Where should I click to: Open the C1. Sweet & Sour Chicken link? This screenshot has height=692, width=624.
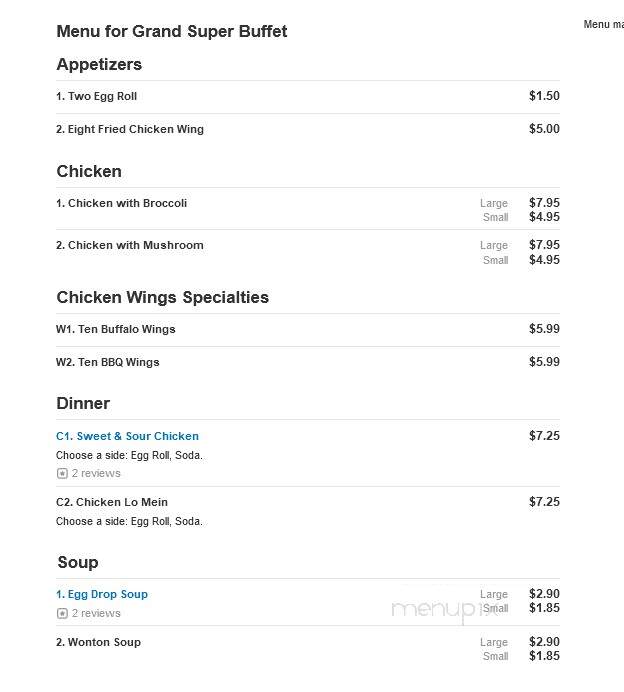127,436
